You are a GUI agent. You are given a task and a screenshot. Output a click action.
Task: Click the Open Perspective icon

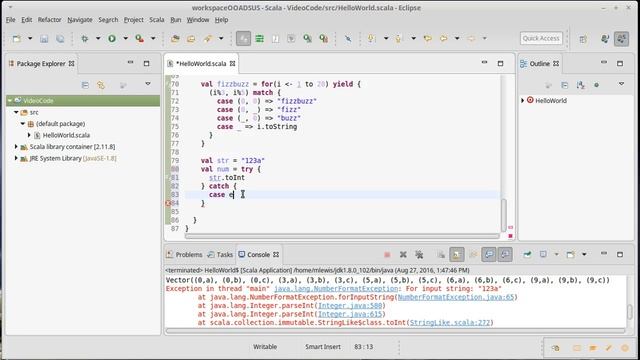click(x=583, y=39)
